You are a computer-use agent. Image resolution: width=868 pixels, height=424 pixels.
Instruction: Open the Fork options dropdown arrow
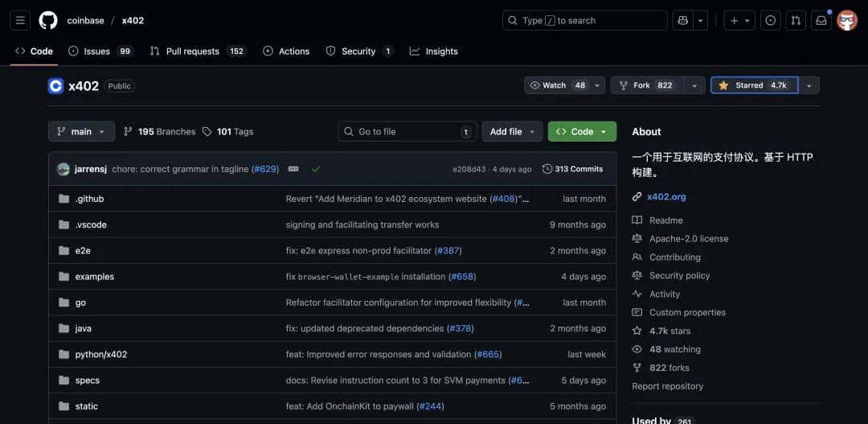(694, 85)
